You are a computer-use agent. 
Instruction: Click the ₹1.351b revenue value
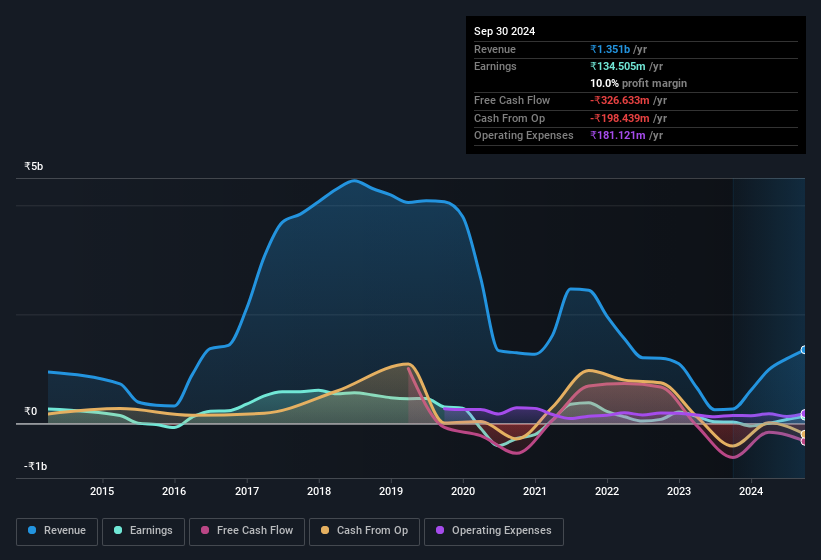click(610, 49)
